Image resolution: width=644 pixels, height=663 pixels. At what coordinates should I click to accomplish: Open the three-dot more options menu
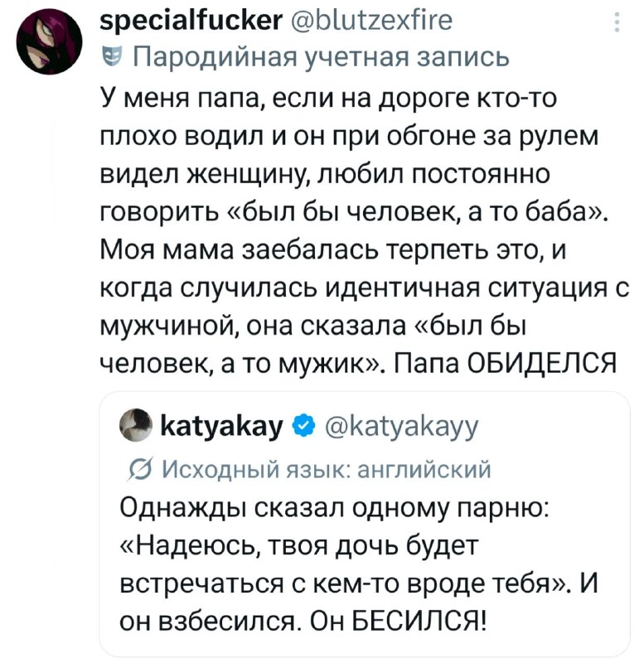pyautogui.click(x=616, y=22)
